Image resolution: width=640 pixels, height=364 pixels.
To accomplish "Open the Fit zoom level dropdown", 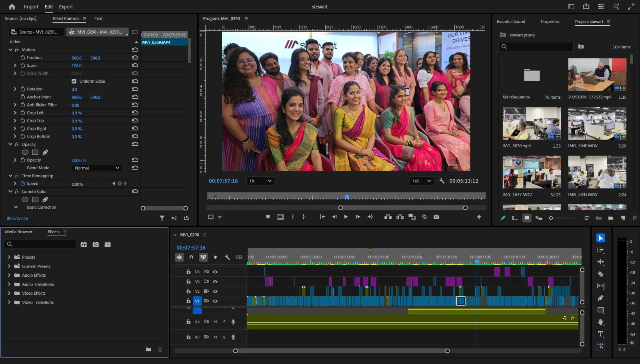I will point(260,181).
